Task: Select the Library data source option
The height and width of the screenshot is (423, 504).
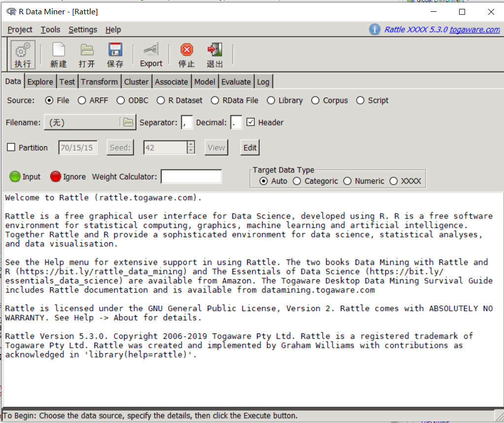Action: click(271, 100)
